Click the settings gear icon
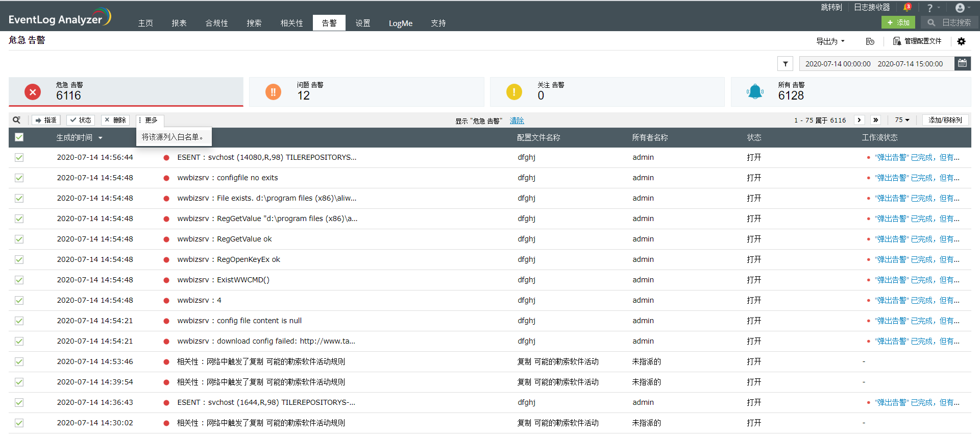 tap(961, 41)
